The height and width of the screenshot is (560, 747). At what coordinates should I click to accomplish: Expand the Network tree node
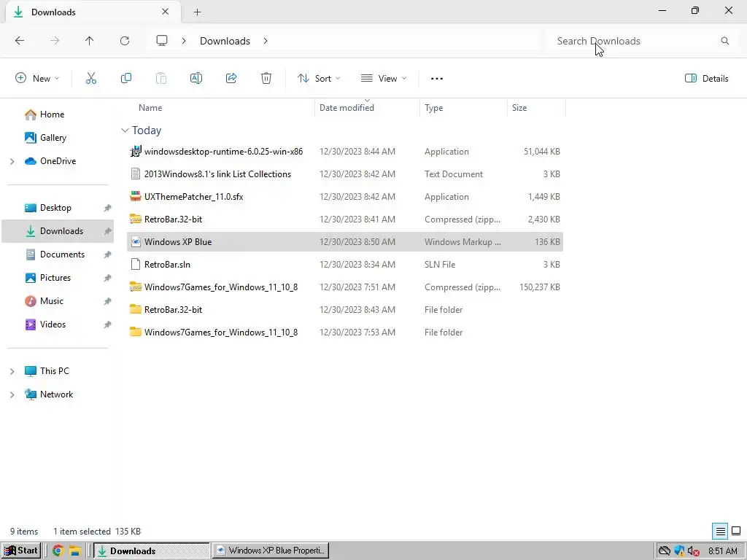(12, 394)
